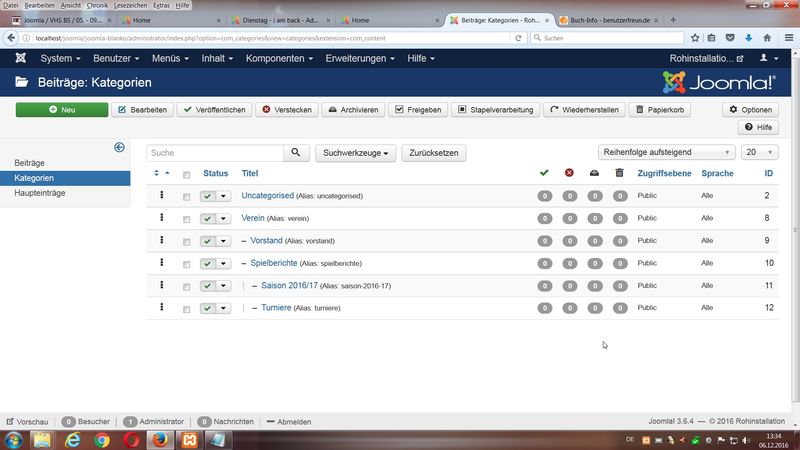Screen dimensions: 800x450
Task: Tick the checkbox for Uncategorised
Action: click(x=187, y=197)
